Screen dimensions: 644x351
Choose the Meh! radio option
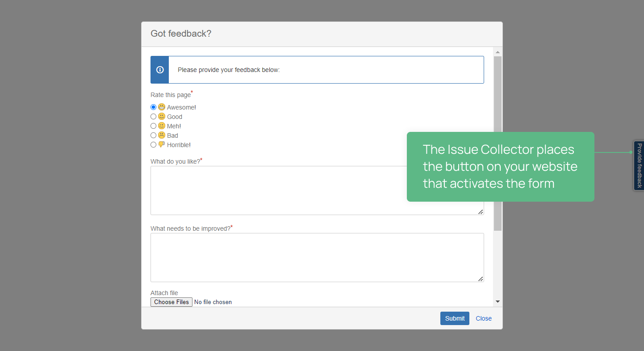(x=154, y=126)
